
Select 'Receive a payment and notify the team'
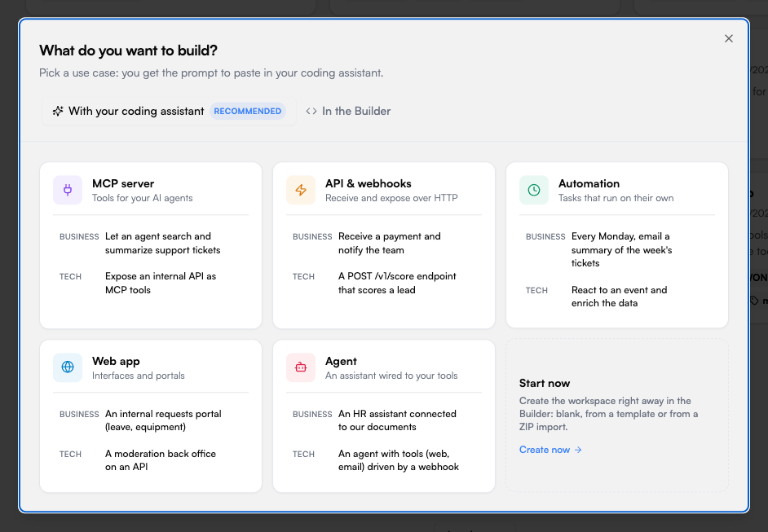tap(390, 244)
